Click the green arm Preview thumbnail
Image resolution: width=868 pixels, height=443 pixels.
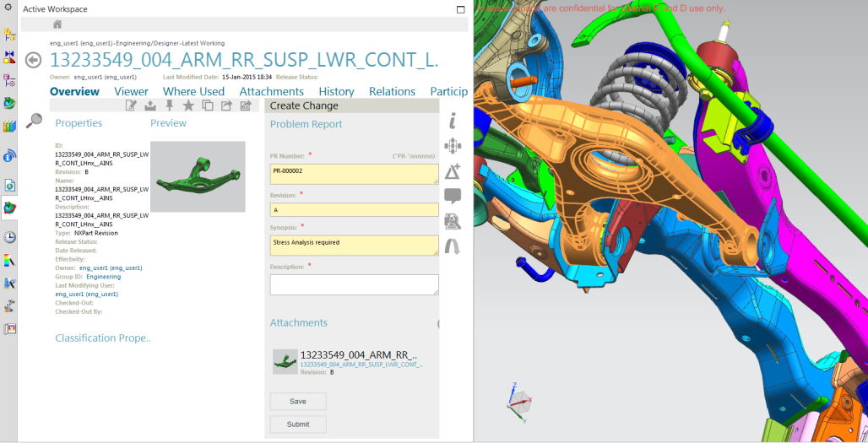(x=198, y=176)
